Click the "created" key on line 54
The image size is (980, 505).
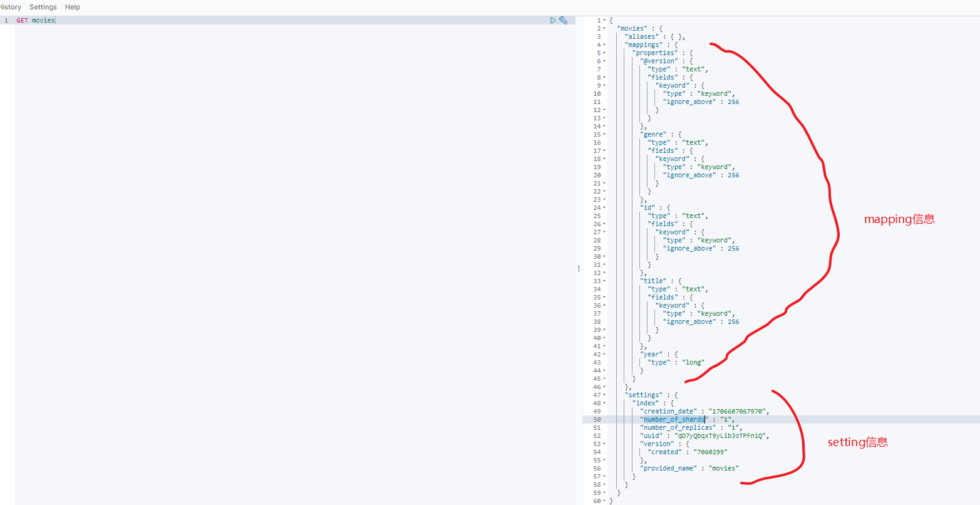(664, 452)
